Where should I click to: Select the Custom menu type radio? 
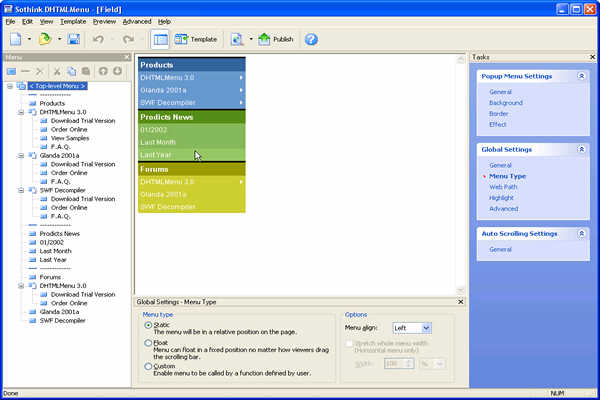148,367
